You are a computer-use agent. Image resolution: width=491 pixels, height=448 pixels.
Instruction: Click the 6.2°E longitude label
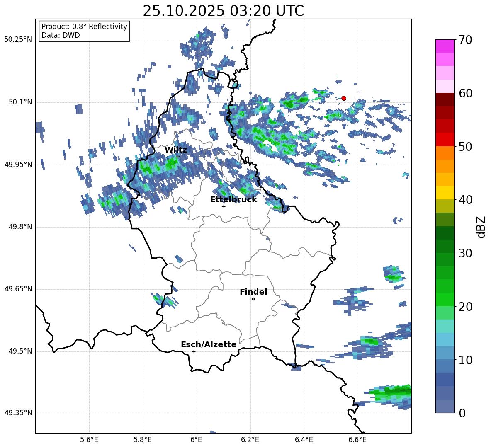tap(250, 440)
